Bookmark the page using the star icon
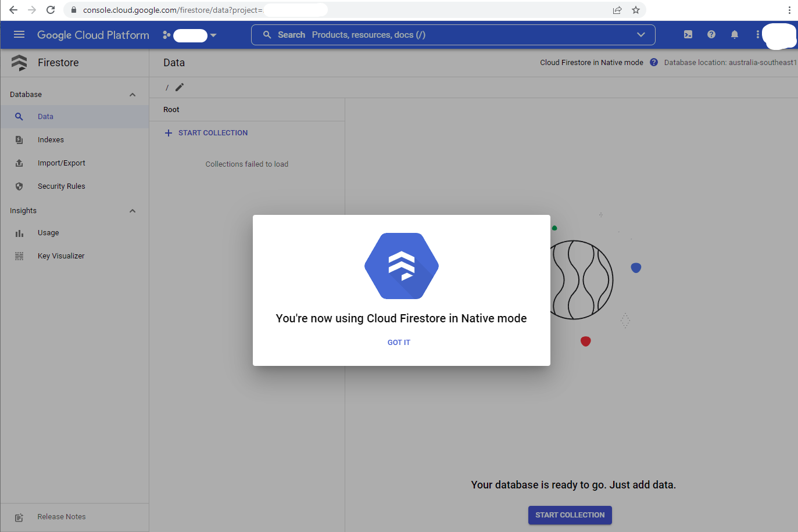This screenshot has width=798, height=532. coord(635,10)
